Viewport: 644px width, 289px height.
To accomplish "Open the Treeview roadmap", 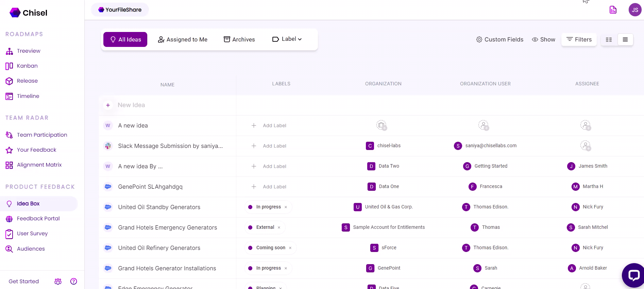I will point(23,51).
